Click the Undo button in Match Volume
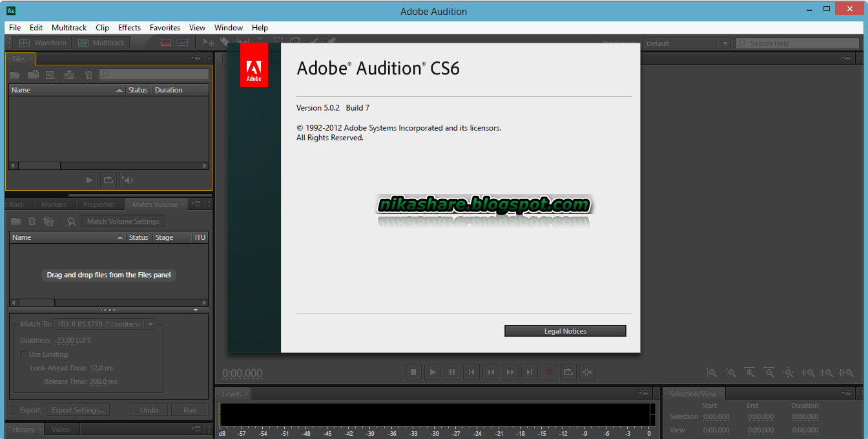The width and height of the screenshot is (868, 439). tap(149, 410)
